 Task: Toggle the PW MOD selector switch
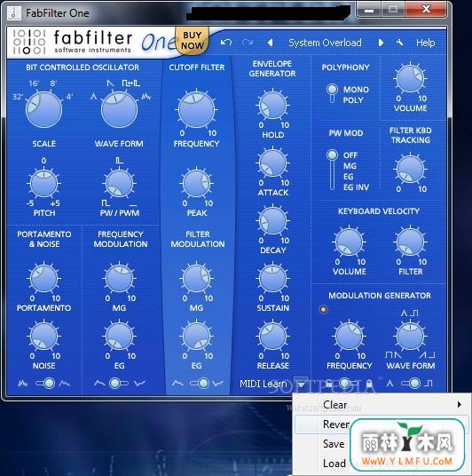[332, 170]
